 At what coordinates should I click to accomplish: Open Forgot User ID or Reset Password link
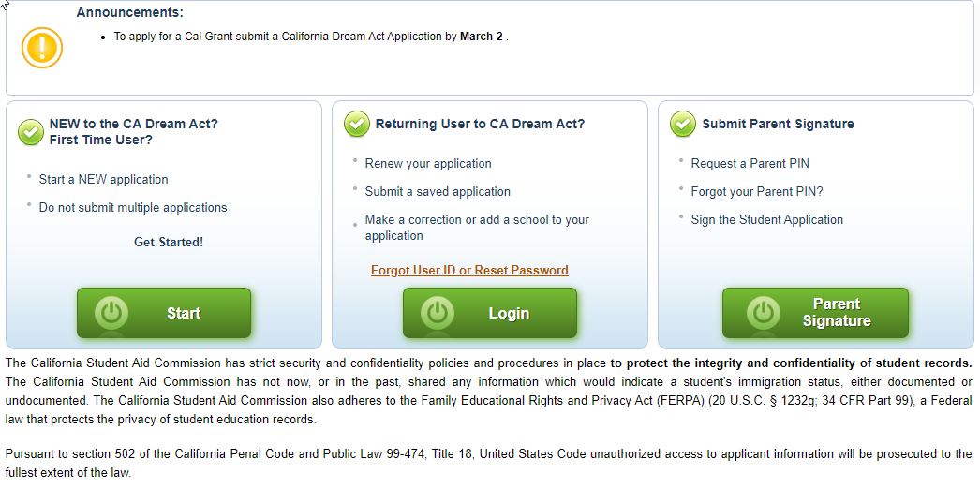[469, 271]
